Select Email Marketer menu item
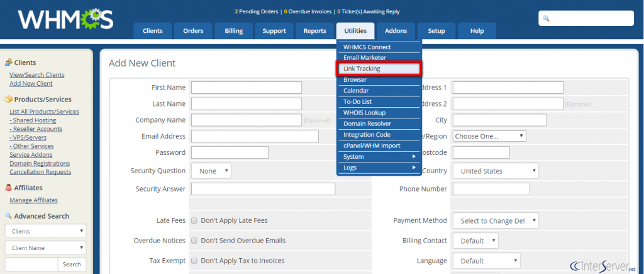 (379, 57)
